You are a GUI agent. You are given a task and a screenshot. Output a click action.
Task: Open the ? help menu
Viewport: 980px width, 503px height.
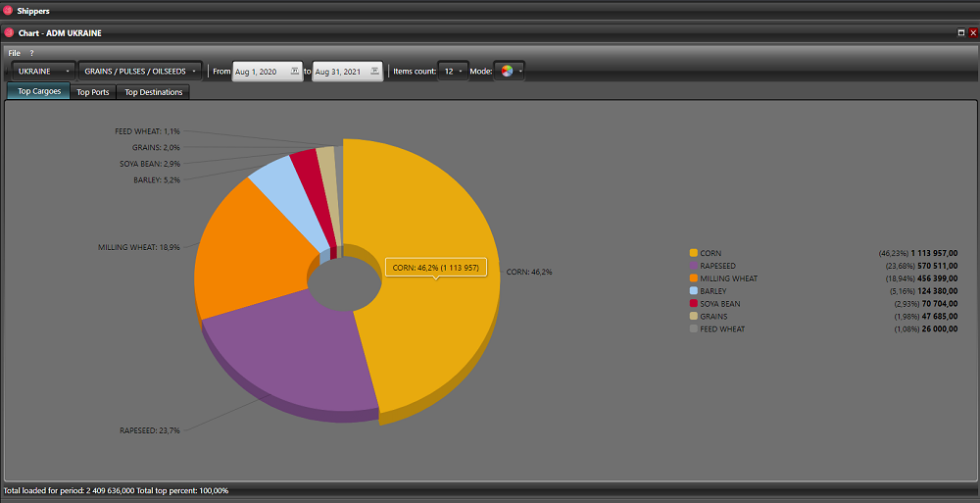pyautogui.click(x=32, y=53)
